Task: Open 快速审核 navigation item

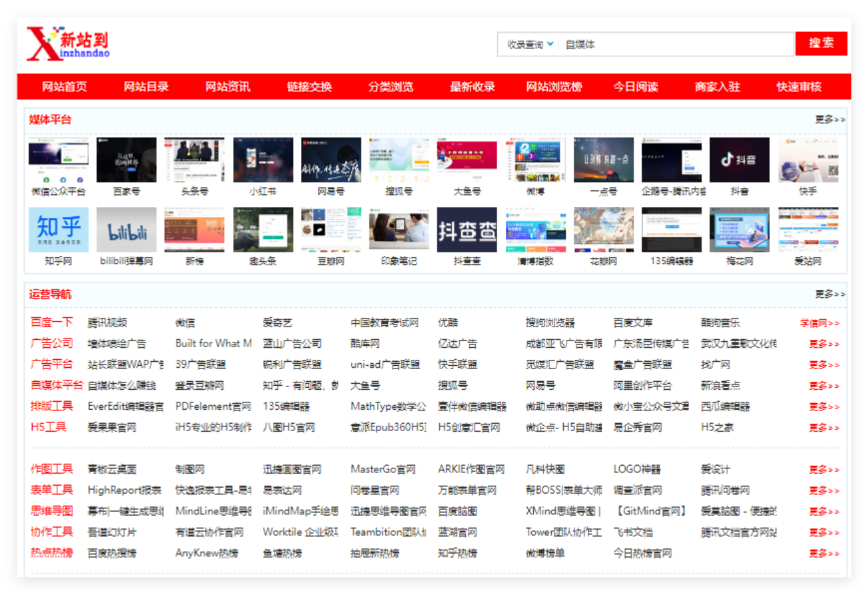Action: point(799,86)
